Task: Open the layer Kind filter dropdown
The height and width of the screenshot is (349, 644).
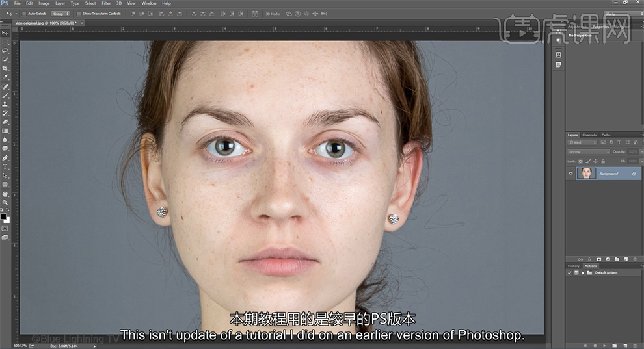Action: (582, 142)
